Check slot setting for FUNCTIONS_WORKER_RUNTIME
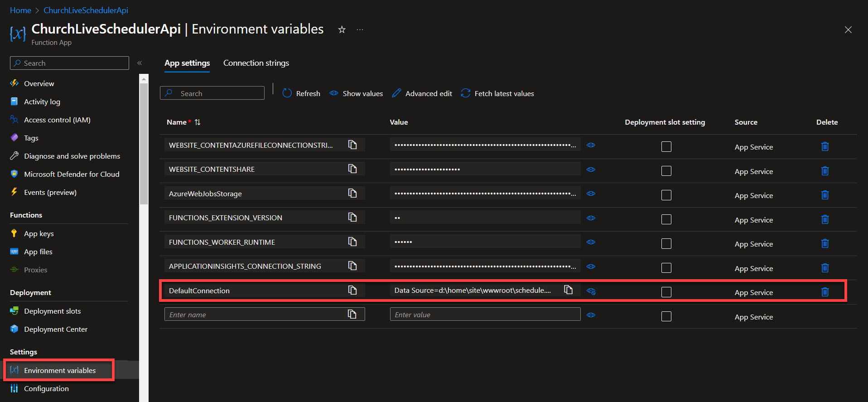Viewport: 868px width, 402px height. point(666,243)
